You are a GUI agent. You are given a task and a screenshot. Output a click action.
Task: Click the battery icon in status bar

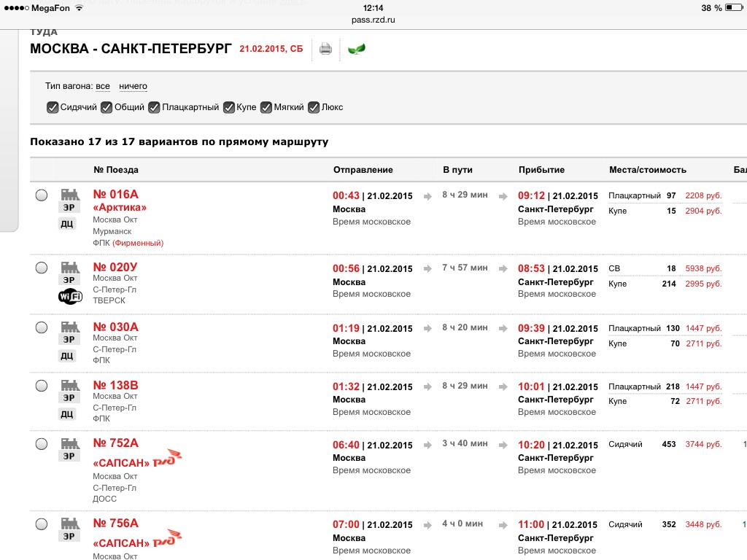(x=734, y=7)
